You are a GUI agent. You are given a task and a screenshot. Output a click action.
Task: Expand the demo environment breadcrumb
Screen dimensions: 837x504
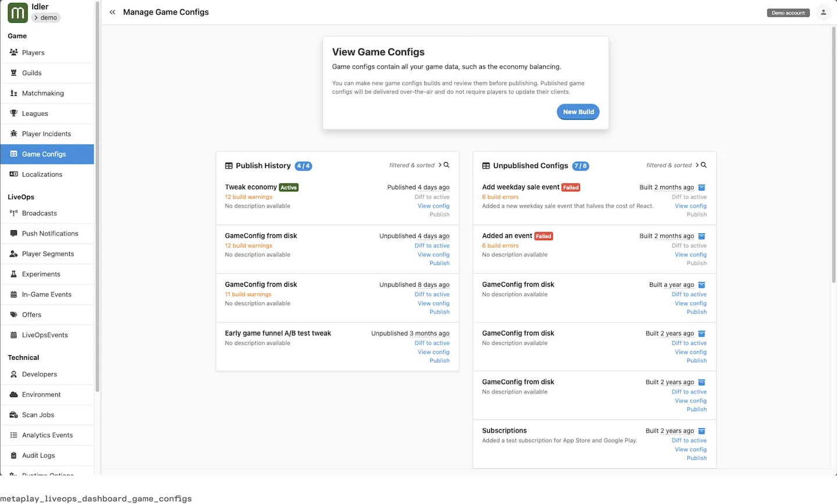46,17
